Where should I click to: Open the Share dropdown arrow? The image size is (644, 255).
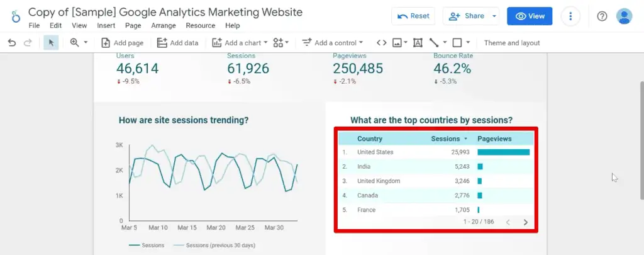tap(494, 16)
